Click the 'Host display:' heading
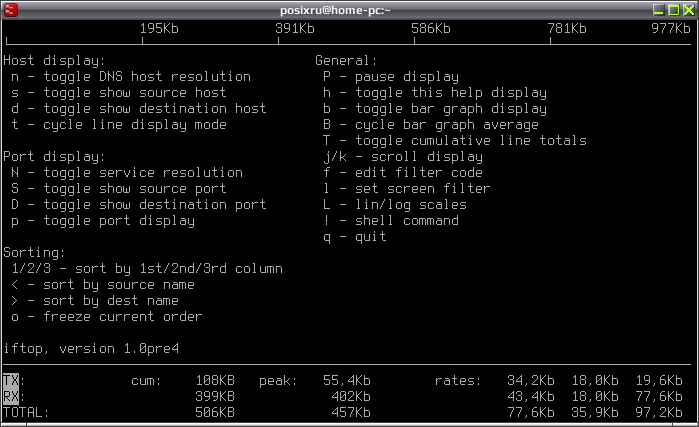The width and height of the screenshot is (699, 427). 54,61
